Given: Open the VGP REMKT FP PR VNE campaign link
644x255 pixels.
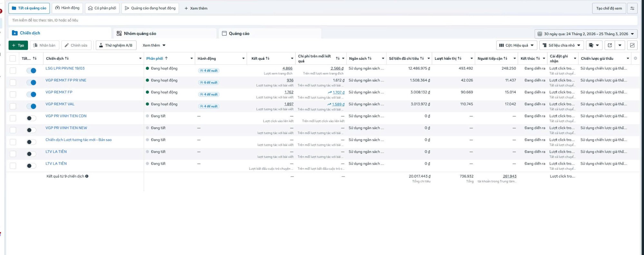Looking at the screenshot, I should point(66,80).
